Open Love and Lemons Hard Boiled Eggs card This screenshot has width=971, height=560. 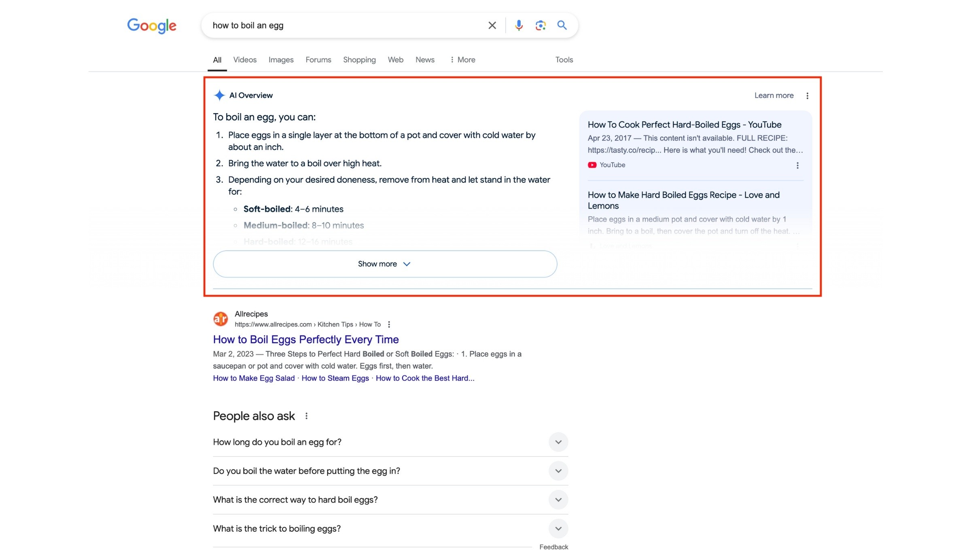683,200
